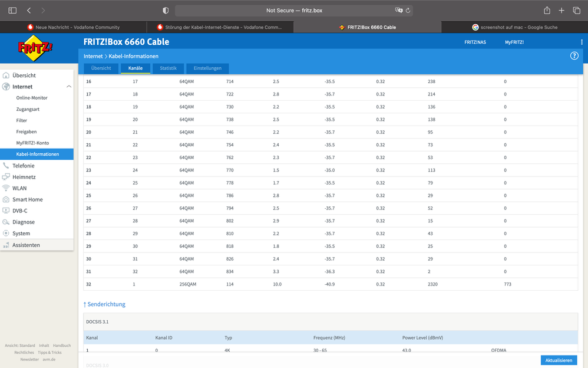Click the WLAN wifi icon
588x368 pixels.
tap(6, 188)
